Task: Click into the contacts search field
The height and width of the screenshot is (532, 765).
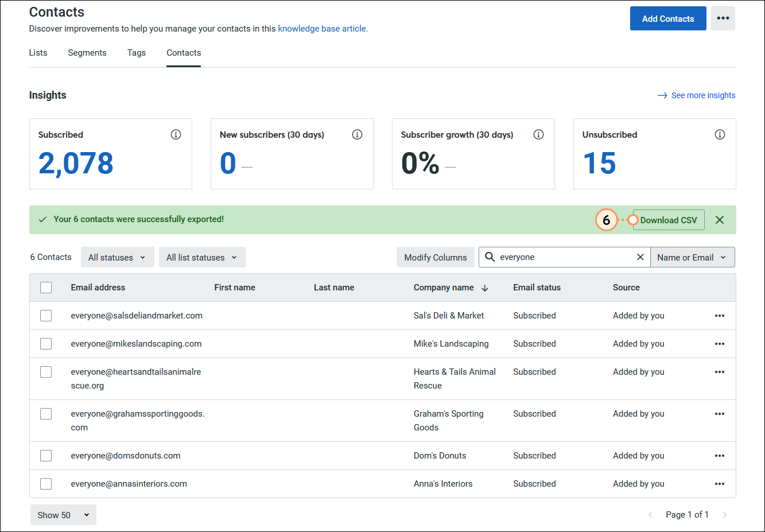Action: 565,257
